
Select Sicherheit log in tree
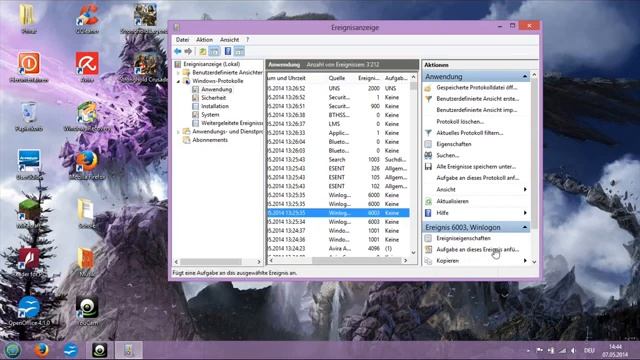[x=213, y=98]
